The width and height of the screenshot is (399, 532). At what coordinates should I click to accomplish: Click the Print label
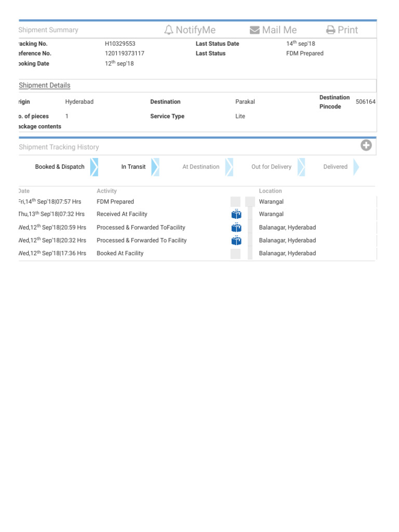[348, 30]
